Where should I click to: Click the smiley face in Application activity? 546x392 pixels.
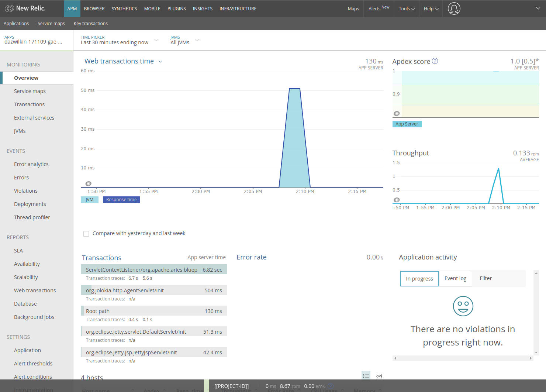tap(463, 306)
